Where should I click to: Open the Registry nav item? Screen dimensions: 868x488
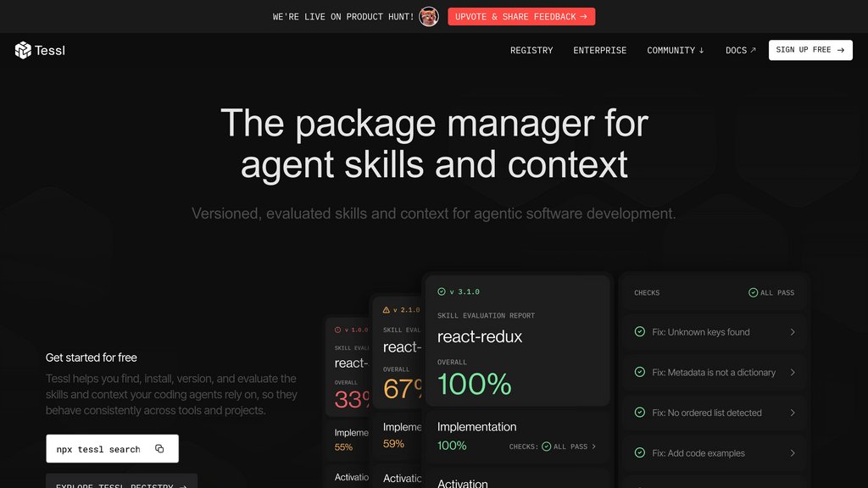coord(531,51)
